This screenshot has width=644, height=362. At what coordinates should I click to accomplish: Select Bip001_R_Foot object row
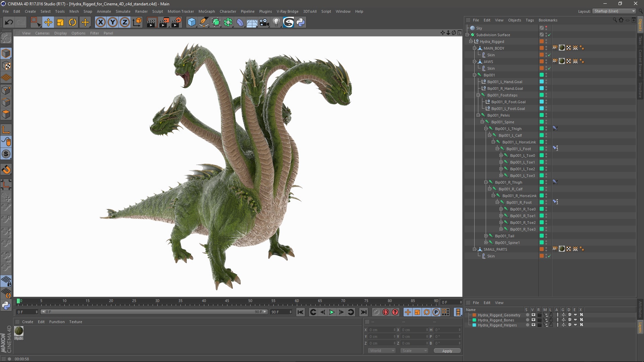pyautogui.click(x=519, y=202)
